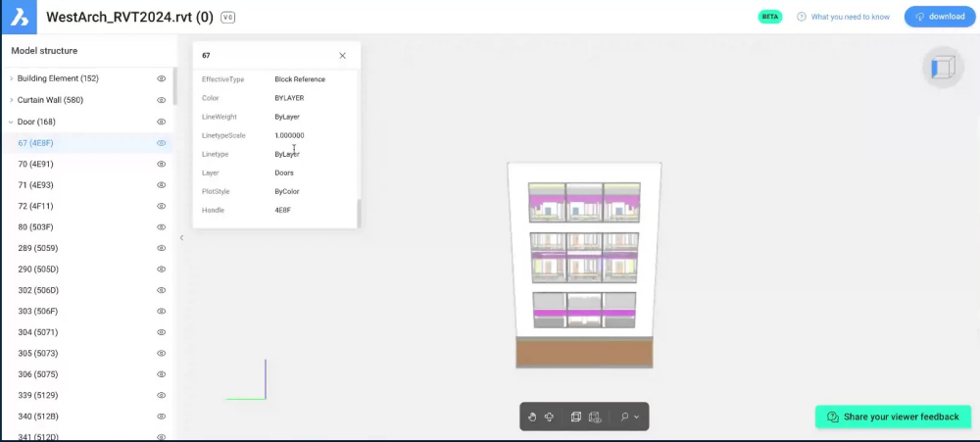Hide door 70 (4E91)
Image resolution: width=980 pixels, height=442 pixels.
[162, 164]
